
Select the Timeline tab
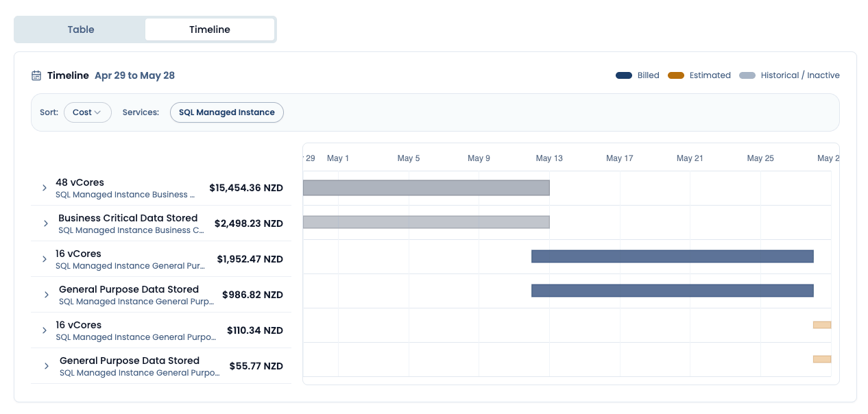(x=210, y=29)
